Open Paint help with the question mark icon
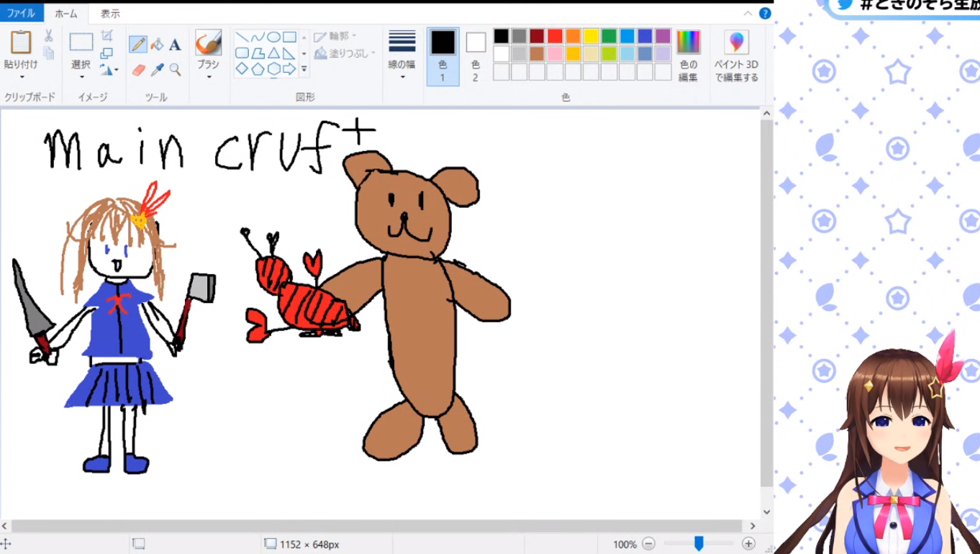Image resolution: width=980 pixels, height=554 pixels. coord(765,13)
